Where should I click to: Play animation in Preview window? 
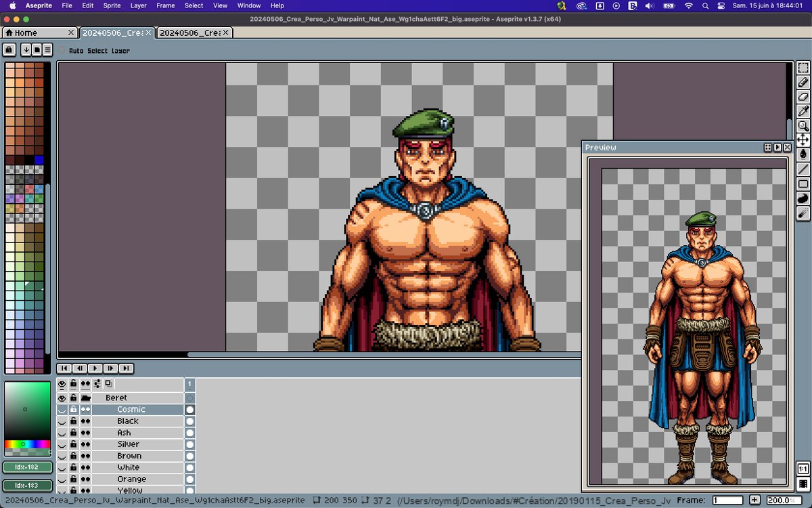pos(777,147)
